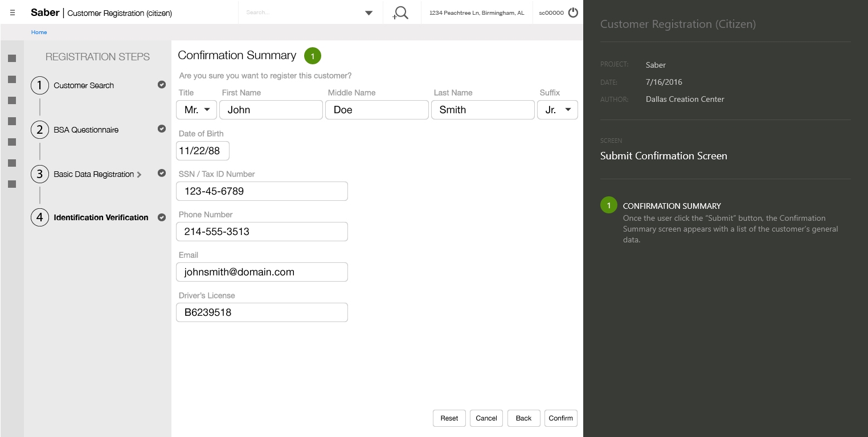
Task: Click step 2 circle in registration steps
Action: pos(40,130)
